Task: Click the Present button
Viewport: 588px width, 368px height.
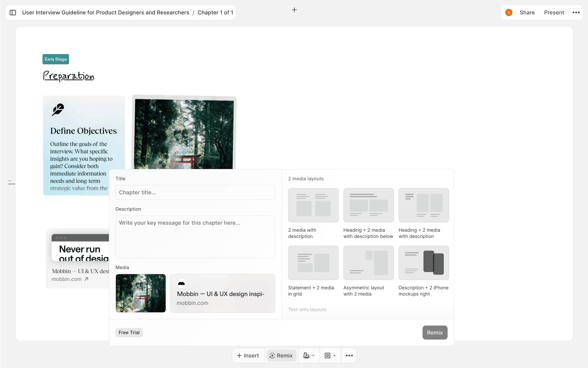Action: pyautogui.click(x=554, y=13)
